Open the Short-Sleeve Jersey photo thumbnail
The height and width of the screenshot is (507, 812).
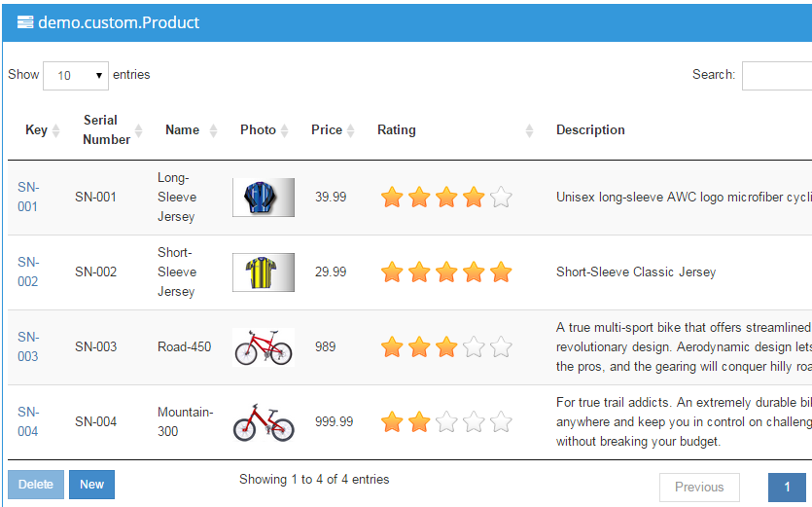(264, 272)
